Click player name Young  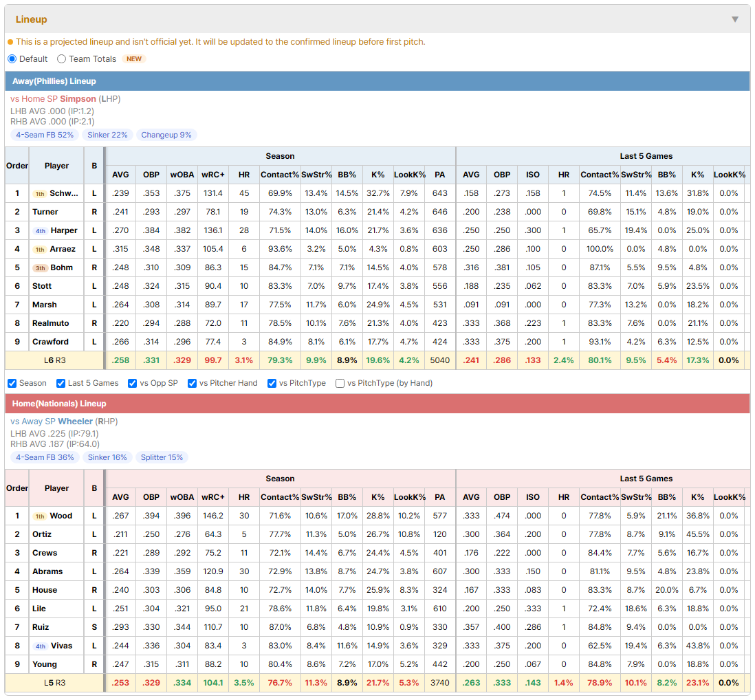44,664
